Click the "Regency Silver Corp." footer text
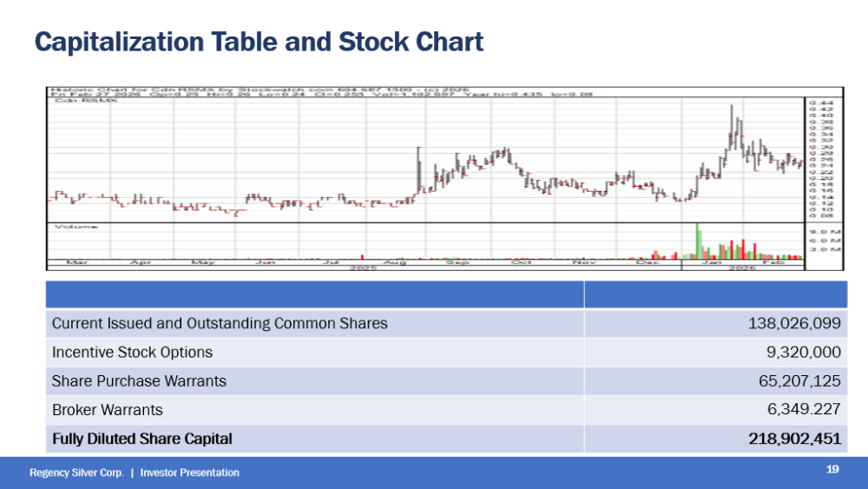The height and width of the screenshot is (489, 868). [76, 472]
